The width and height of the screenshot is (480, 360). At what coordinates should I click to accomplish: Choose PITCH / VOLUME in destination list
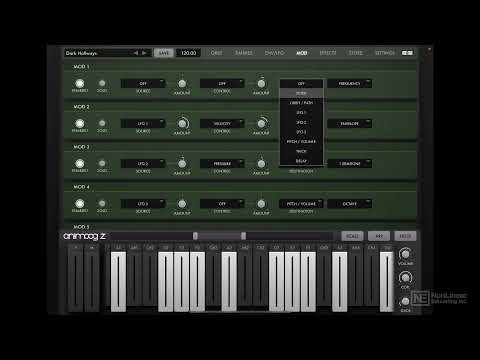pos(301,142)
